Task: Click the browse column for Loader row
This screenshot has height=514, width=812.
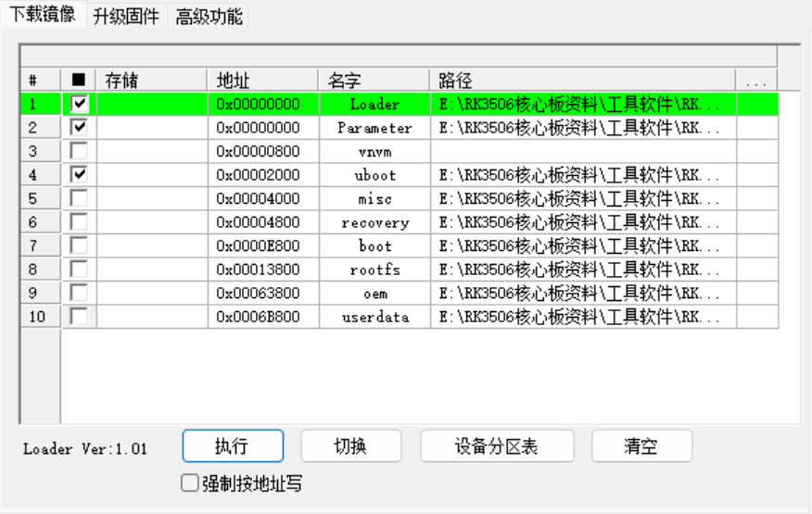Action: click(756, 104)
